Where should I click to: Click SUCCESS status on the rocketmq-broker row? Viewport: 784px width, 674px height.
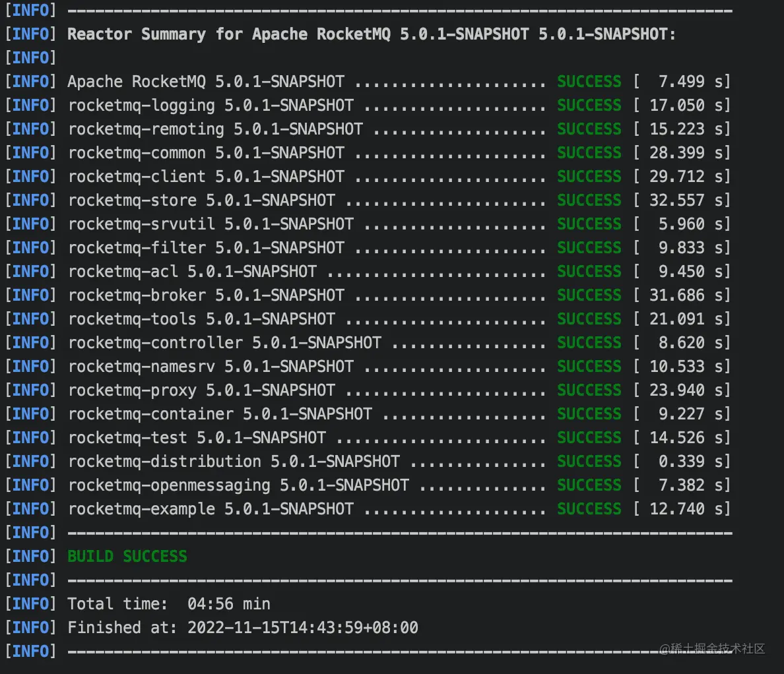pyautogui.click(x=589, y=295)
